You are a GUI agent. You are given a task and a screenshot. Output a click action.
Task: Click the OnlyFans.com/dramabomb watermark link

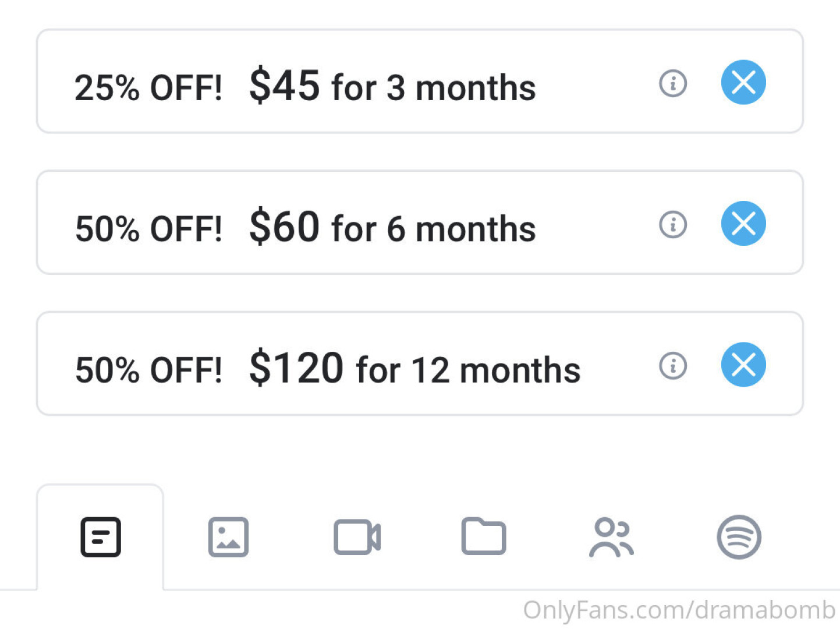[x=679, y=610]
